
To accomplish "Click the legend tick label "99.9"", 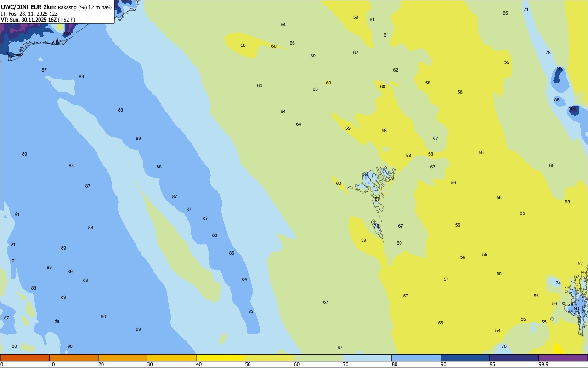I will [x=543, y=364].
